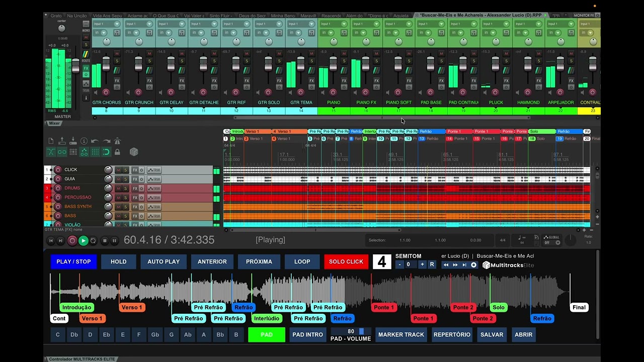This screenshot has width=644, height=362.
Task: Toggle the Grid lines icon
Action: tap(95, 152)
